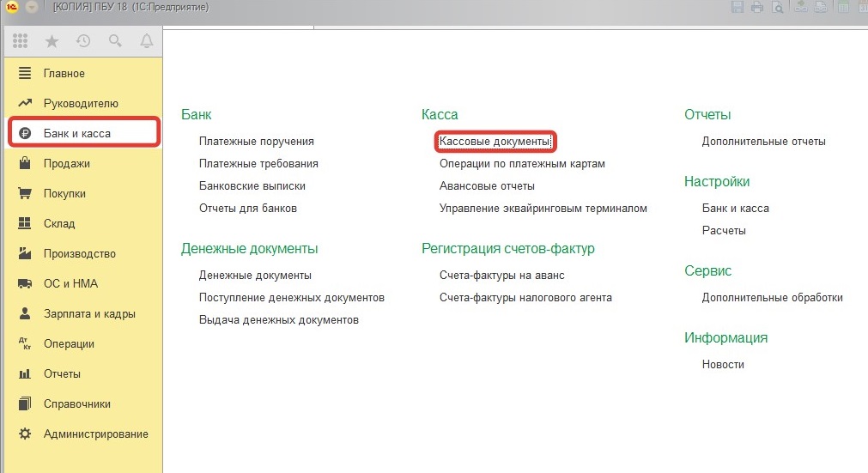
Task: Open Банк и касса under Настройки
Action: tap(736, 208)
